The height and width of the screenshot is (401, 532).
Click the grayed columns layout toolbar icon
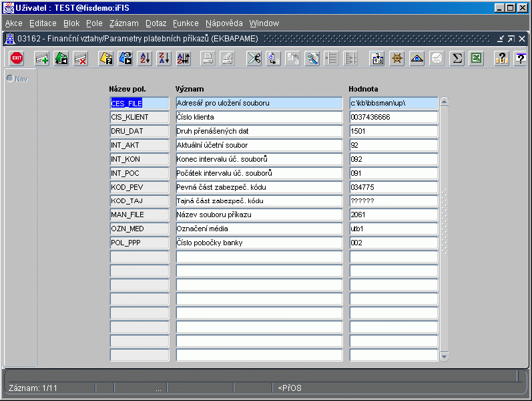[x=350, y=58]
